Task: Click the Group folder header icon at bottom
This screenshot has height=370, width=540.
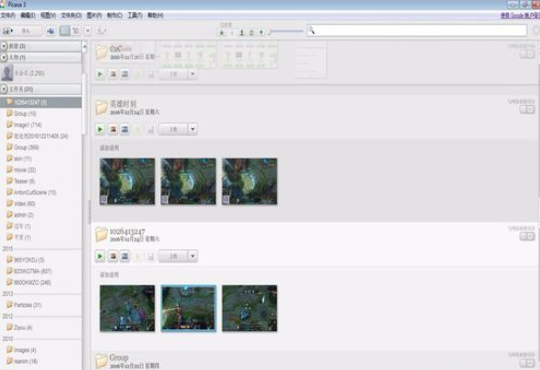Action: (x=101, y=361)
